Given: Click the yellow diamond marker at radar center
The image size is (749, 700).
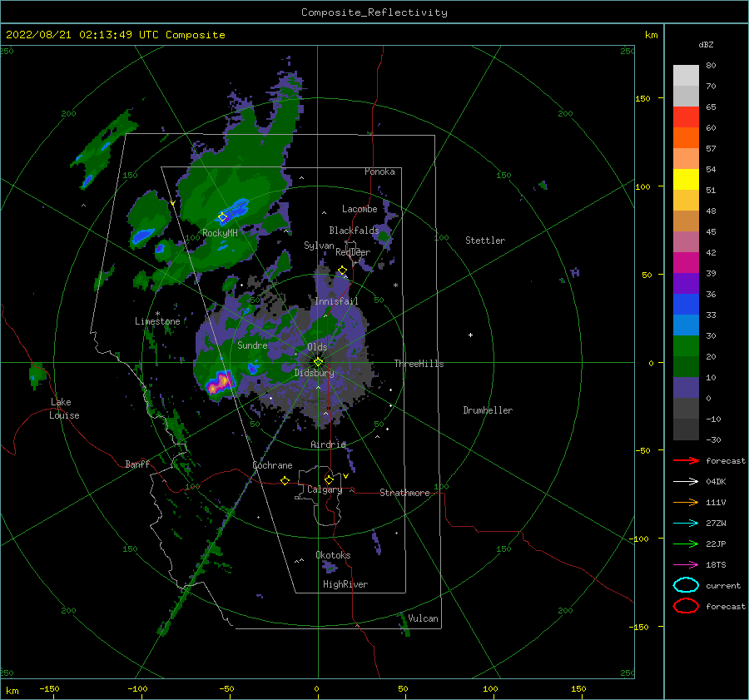Looking at the screenshot, I should click(x=318, y=362).
